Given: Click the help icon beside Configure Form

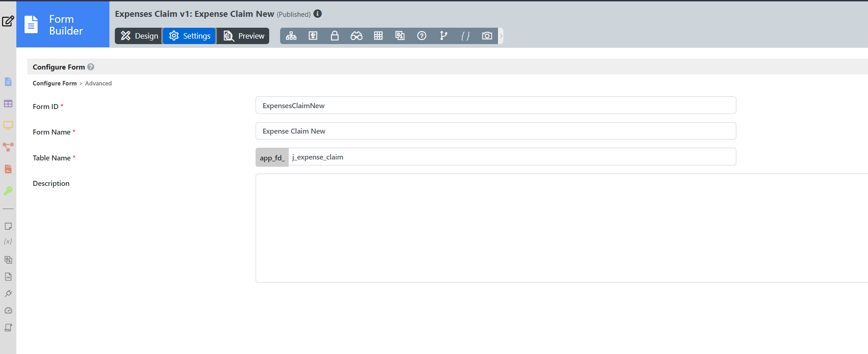Looking at the screenshot, I should coord(91,67).
